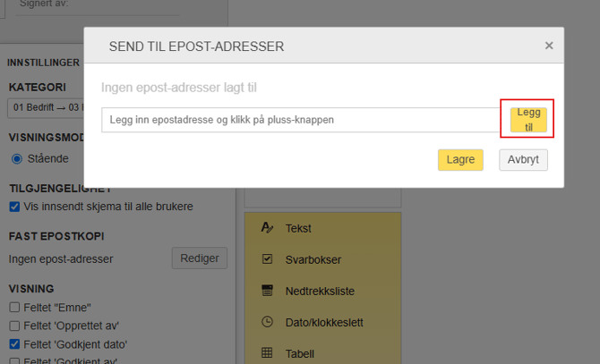
Task: Choose the Nedtrekksliste element icon
Action: click(x=267, y=291)
